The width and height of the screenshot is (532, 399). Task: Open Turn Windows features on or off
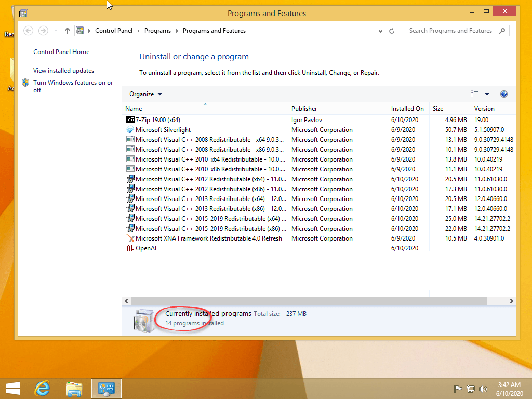[73, 86]
